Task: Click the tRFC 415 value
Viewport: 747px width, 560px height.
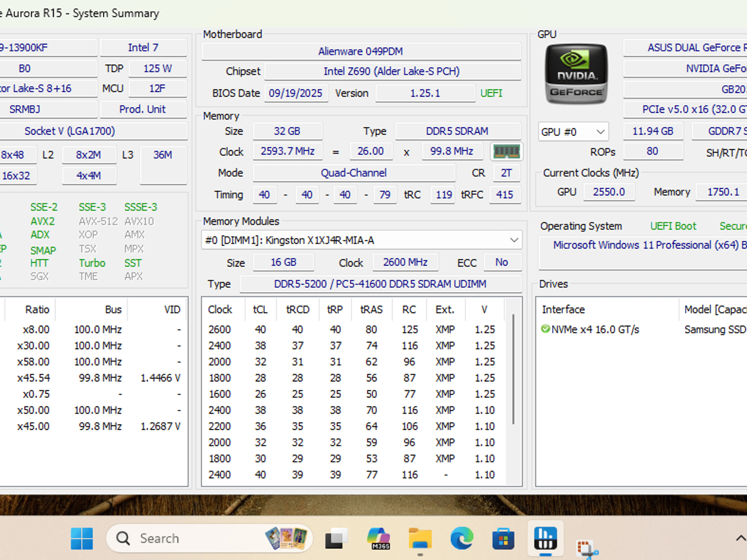Action: [x=504, y=194]
